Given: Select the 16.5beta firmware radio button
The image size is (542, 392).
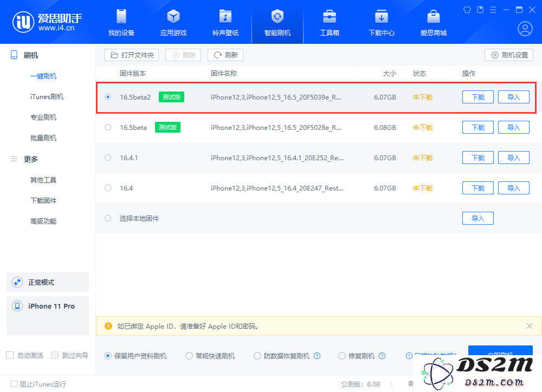Looking at the screenshot, I should coord(108,127).
